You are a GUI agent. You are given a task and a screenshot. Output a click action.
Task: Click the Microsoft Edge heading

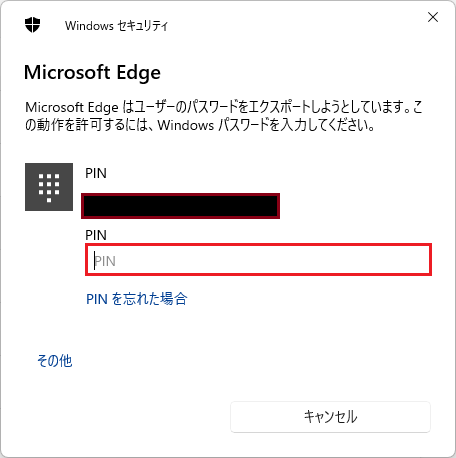92,72
